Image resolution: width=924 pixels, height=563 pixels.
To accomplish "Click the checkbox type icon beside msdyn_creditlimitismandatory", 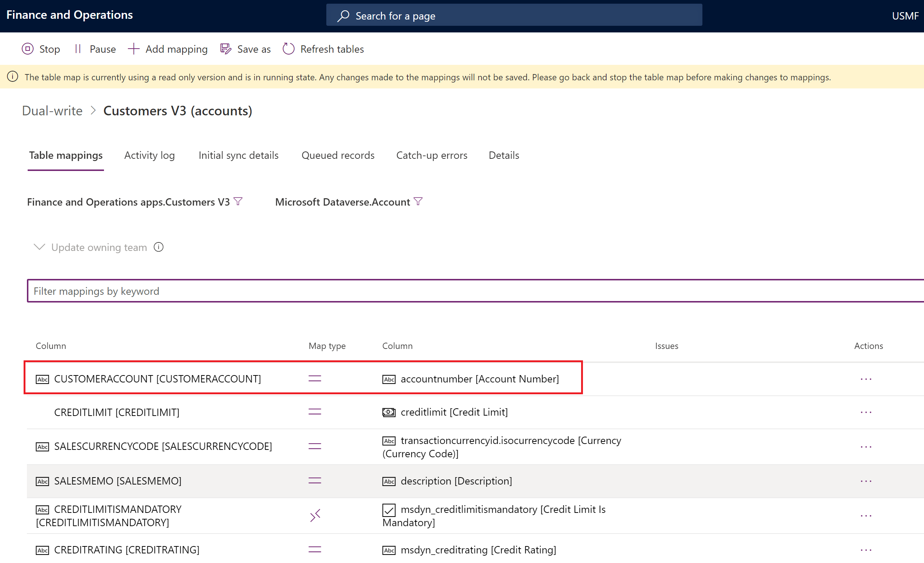I will (x=389, y=510).
